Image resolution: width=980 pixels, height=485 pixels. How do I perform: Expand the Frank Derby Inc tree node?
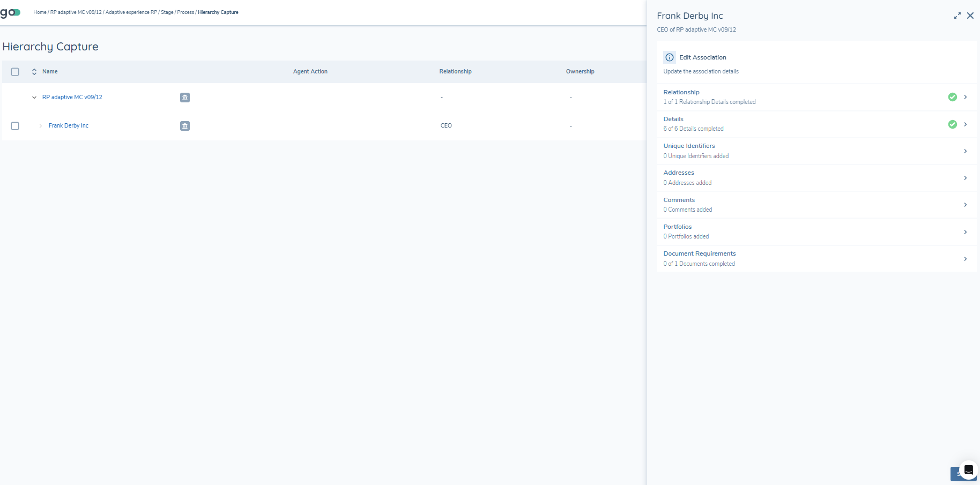(41, 126)
